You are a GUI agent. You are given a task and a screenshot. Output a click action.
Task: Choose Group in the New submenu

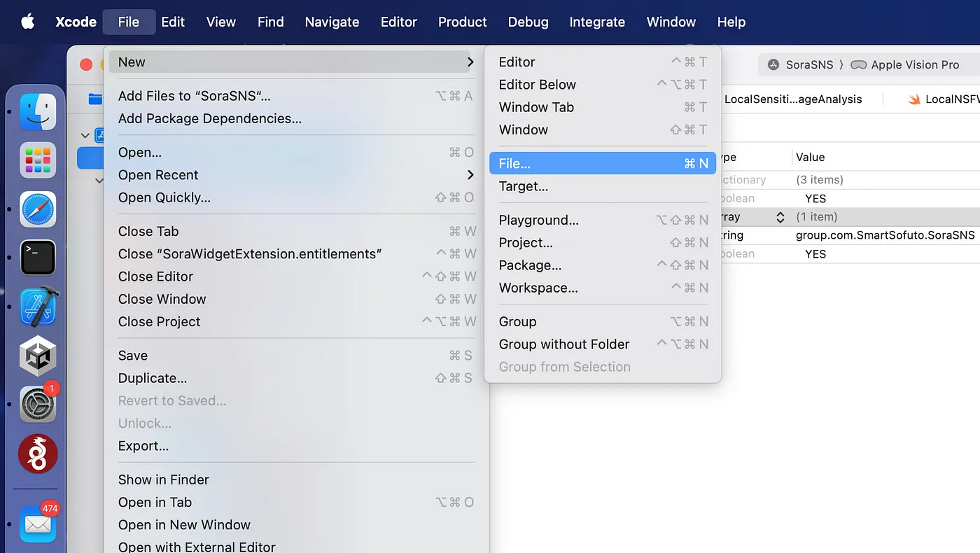click(x=603, y=321)
